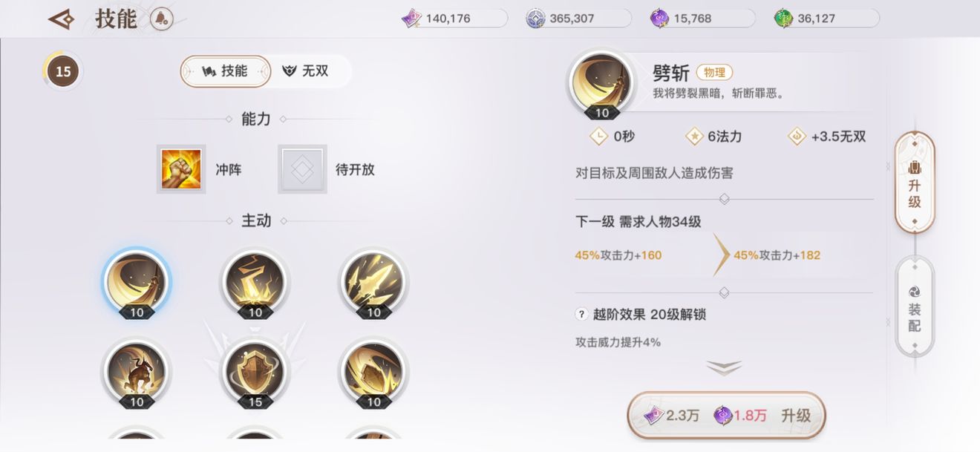Switch to the 无双 toggle tab

click(x=305, y=71)
